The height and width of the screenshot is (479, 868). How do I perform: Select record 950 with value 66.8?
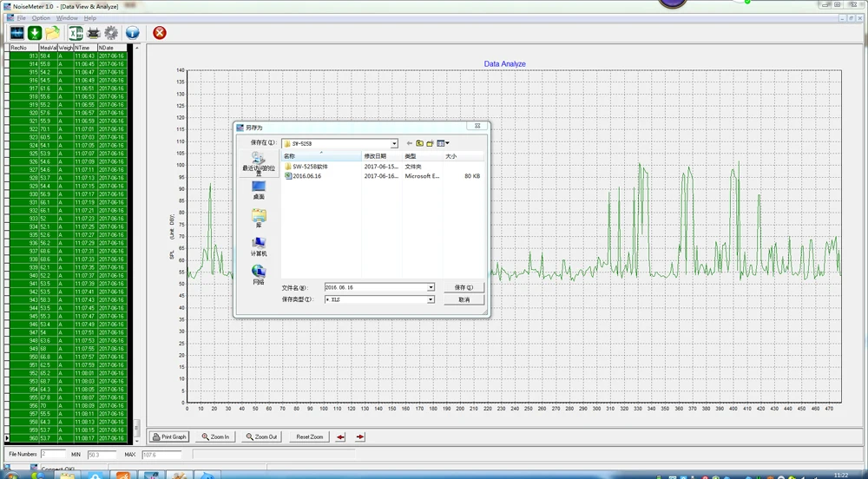(x=69, y=357)
